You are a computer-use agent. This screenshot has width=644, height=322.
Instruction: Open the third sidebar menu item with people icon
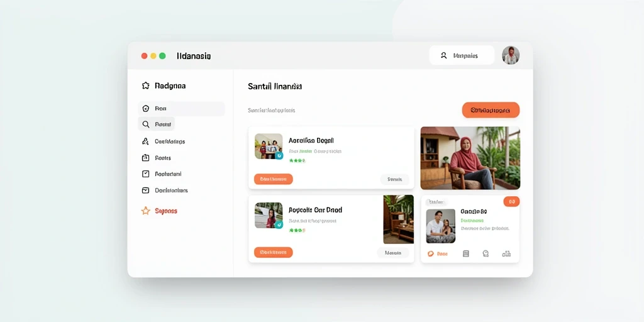[164, 142]
